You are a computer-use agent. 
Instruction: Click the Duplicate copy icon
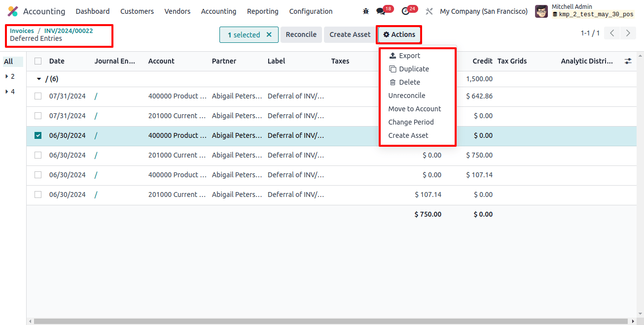click(x=393, y=69)
